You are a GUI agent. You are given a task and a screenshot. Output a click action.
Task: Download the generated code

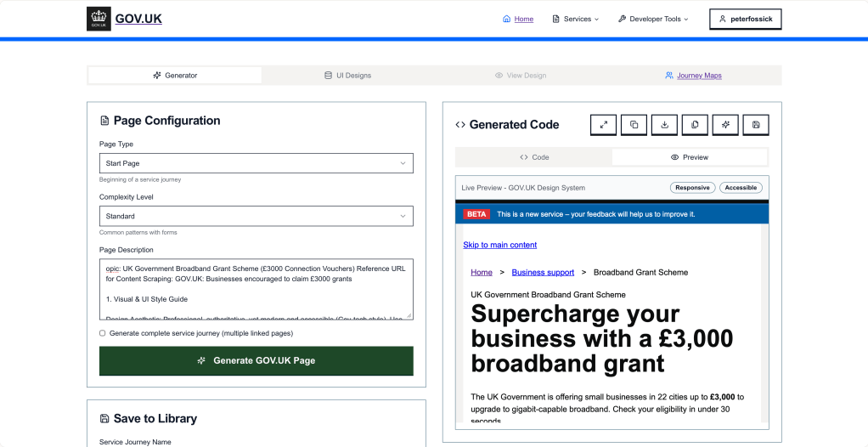tap(664, 125)
